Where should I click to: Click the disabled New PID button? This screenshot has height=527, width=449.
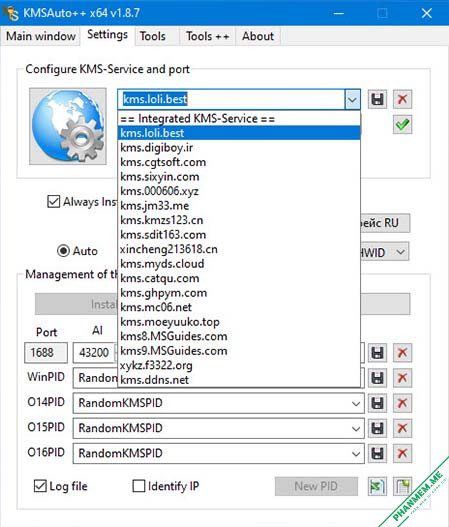click(x=316, y=486)
